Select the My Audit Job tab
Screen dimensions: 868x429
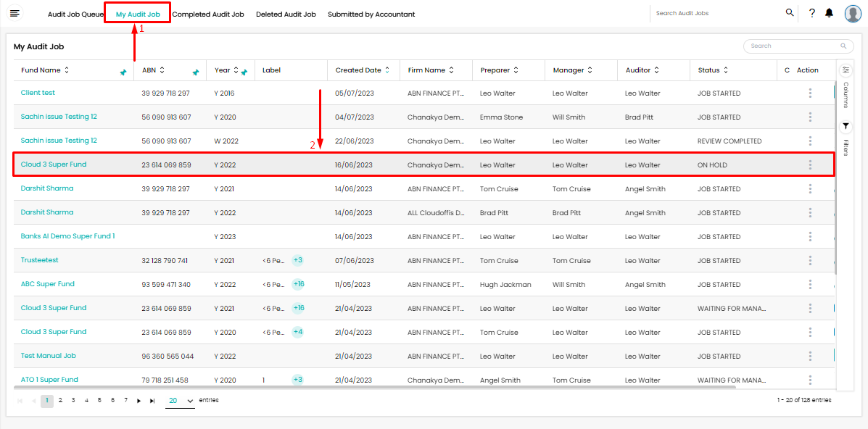point(138,14)
